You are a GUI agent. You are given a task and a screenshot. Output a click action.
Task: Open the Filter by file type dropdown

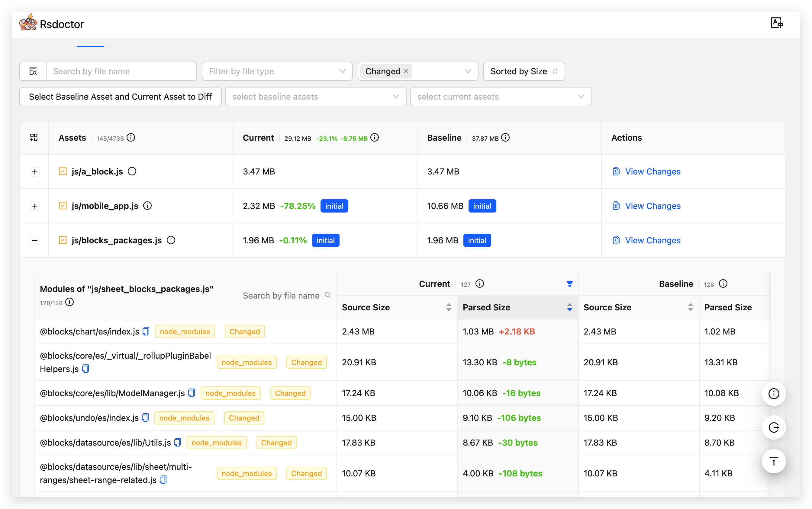[277, 71]
